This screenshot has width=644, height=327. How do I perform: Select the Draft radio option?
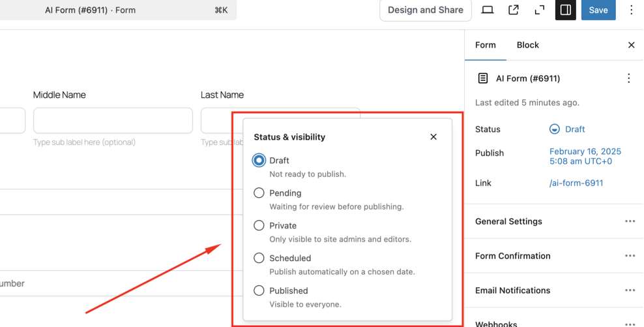tap(259, 161)
